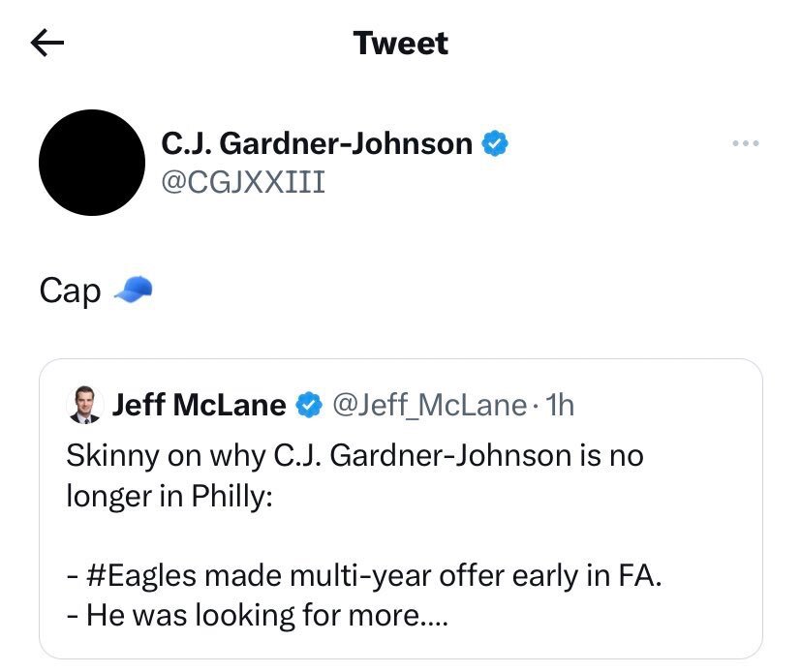Image resolution: width=801 pixels, height=672 pixels.
Task: Click Jeff McLane's verified checkmark badge
Action: pyautogui.click(x=309, y=405)
